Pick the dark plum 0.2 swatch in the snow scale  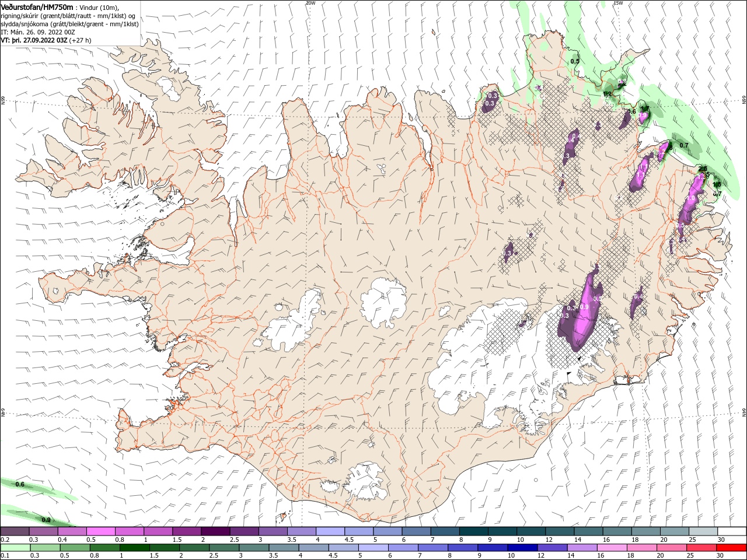[15, 531]
